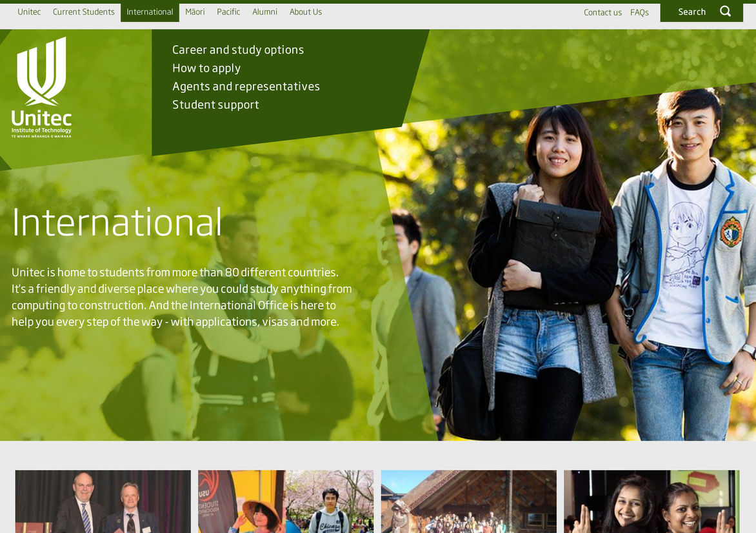Open the Unitec top navigation tab
756x533 pixels.
[29, 12]
